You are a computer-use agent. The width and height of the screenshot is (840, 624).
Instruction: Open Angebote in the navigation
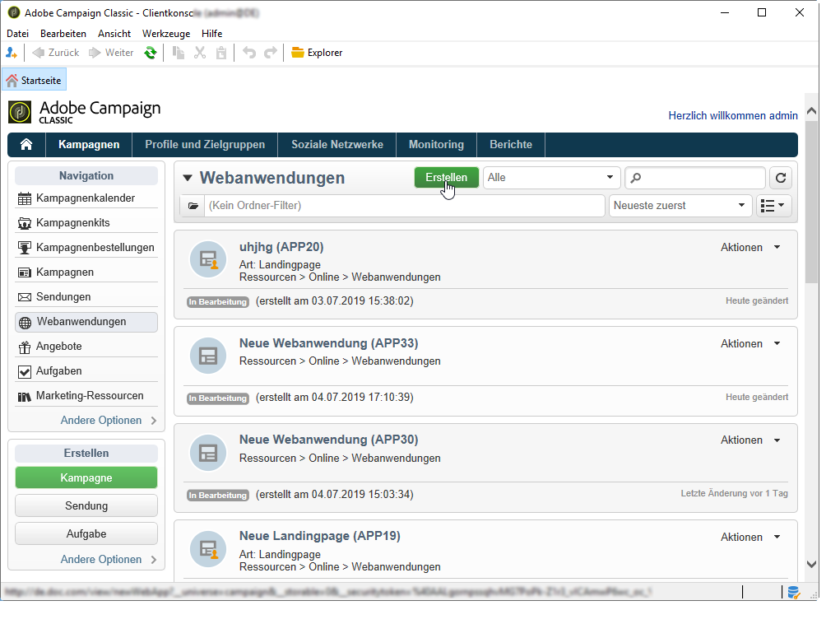click(x=86, y=347)
